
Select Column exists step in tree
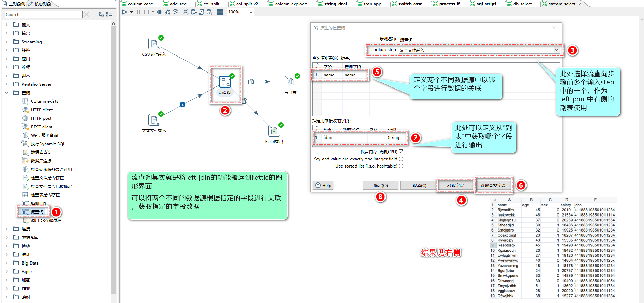(44, 101)
